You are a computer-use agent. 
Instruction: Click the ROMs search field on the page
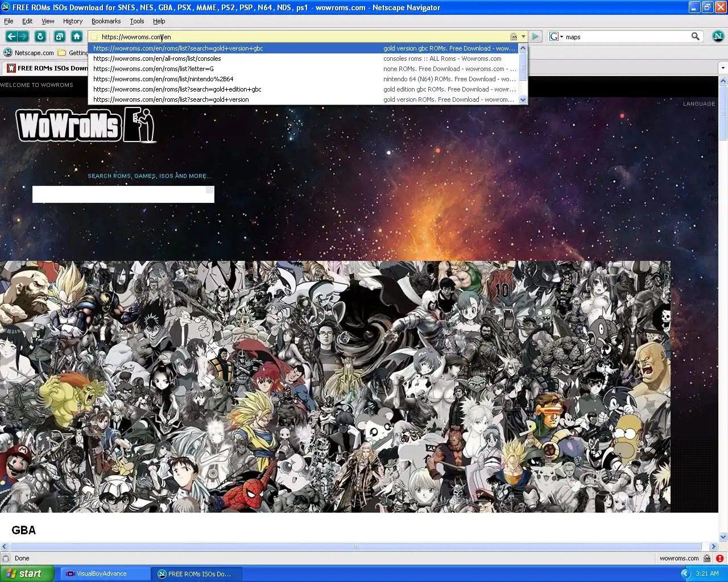pos(123,194)
